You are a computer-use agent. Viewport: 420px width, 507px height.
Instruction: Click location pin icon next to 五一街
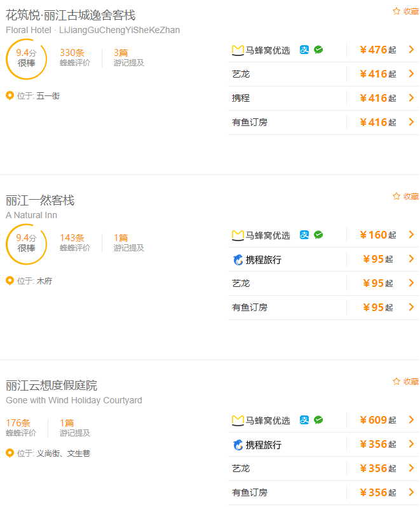10,95
